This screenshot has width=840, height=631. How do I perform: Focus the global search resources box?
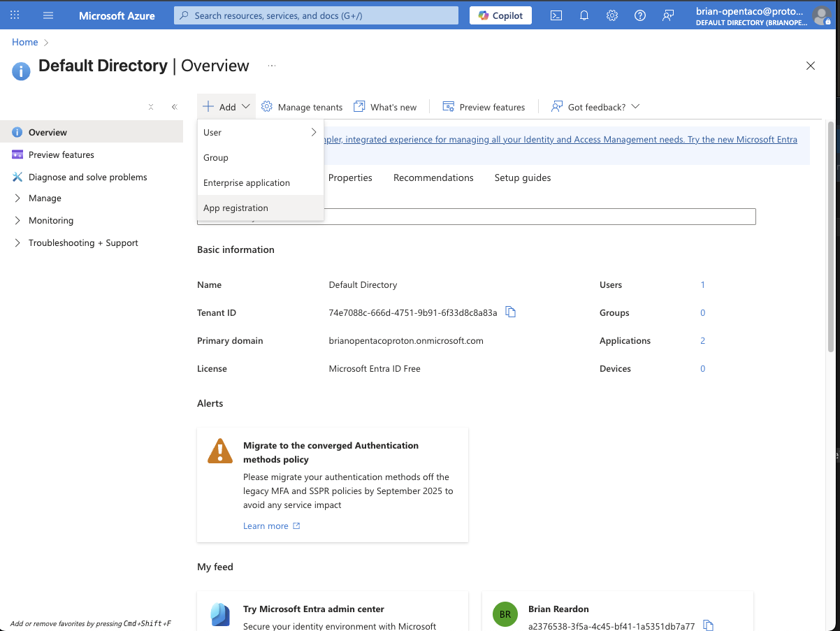[316, 15]
